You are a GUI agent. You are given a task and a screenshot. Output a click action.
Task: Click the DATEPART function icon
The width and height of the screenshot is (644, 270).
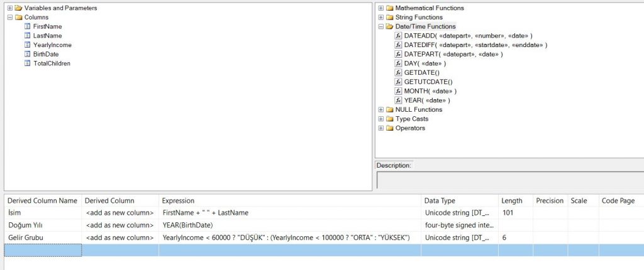point(398,54)
